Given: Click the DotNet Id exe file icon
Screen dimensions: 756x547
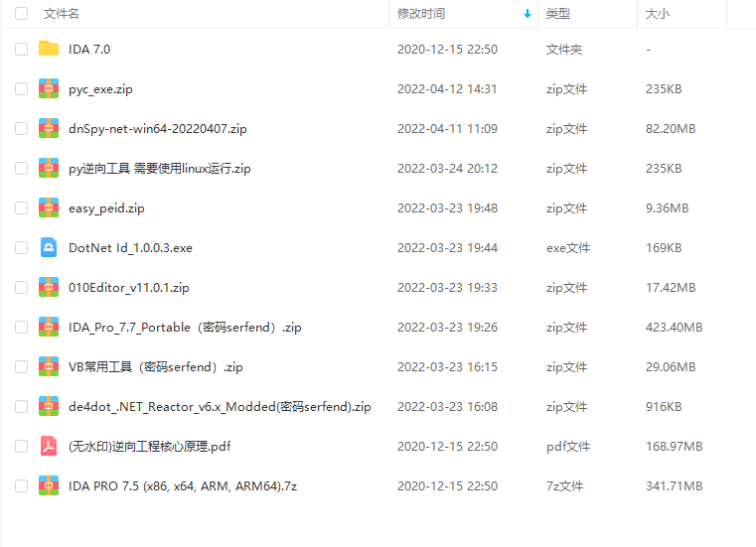Looking at the screenshot, I should (49, 247).
